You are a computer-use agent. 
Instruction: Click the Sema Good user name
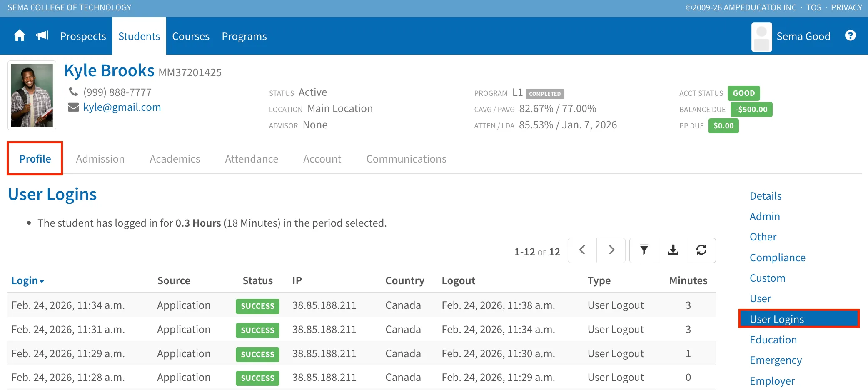coord(803,36)
